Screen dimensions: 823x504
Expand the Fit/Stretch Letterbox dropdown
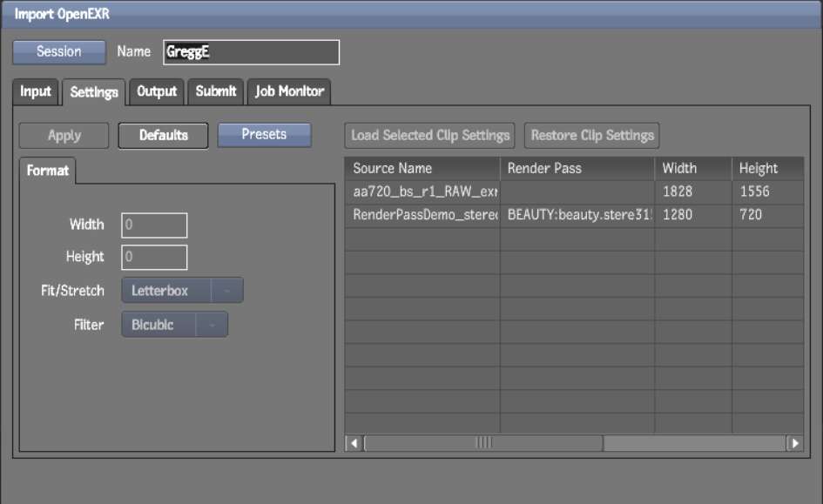coord(182,291)
